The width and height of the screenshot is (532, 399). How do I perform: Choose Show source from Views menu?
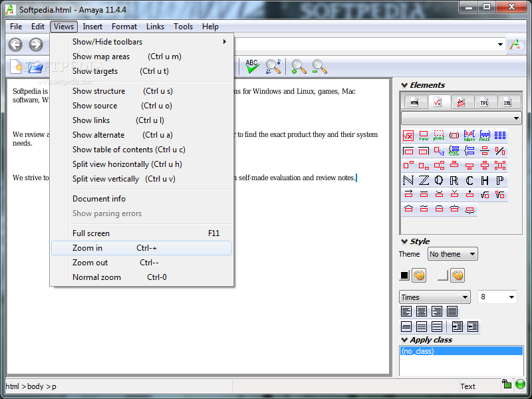142,106
